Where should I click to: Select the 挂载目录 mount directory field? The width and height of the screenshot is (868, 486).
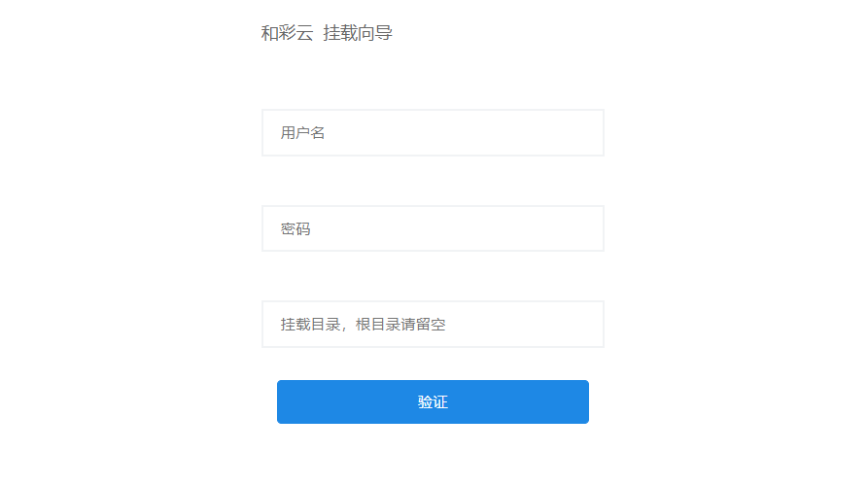433,324
